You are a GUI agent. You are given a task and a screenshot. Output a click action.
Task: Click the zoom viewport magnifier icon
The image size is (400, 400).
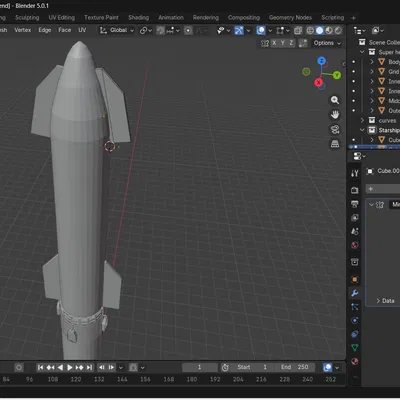(x=335, y=100)
